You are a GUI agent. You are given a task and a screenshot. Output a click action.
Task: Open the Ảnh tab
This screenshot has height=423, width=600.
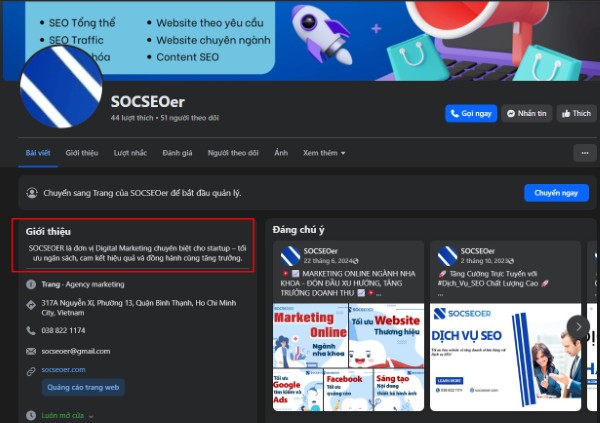point(281,153)
